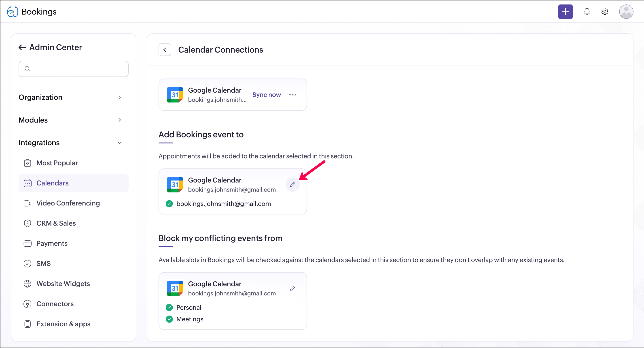Click 'Appointments will be added' description text
Image resolution: width=644 pixels, height=348 pixels.
(256, 156)
